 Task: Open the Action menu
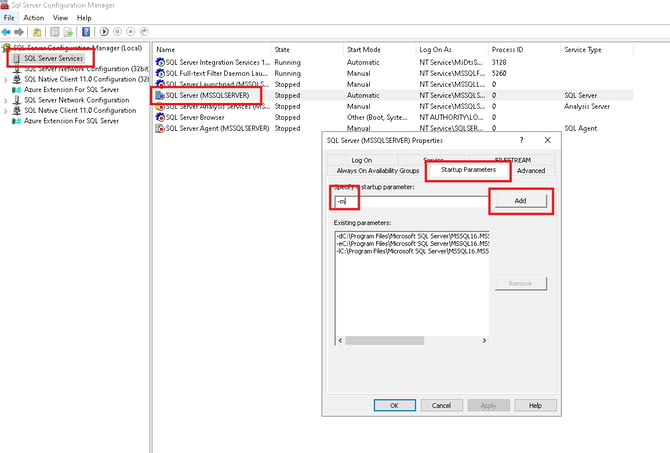34,18
